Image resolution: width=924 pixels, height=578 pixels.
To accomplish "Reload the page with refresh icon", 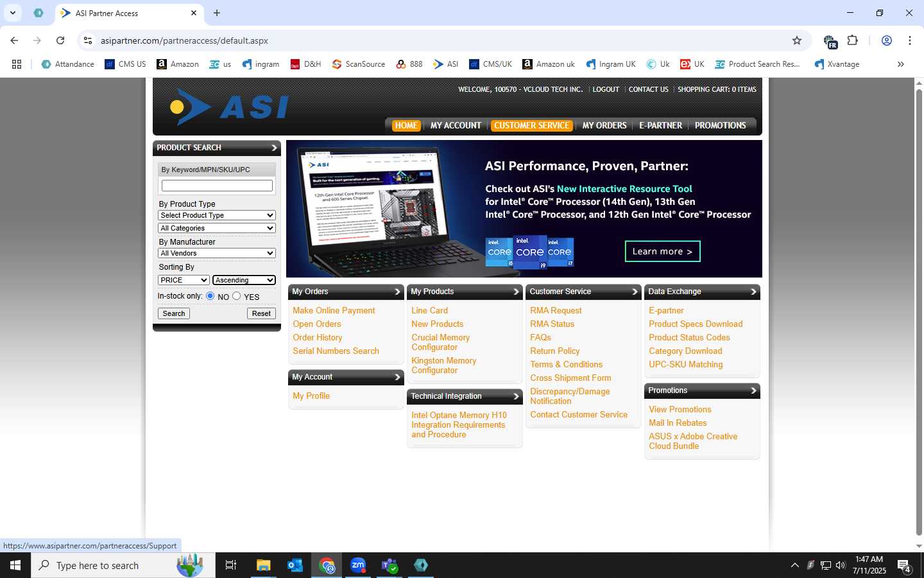I will (60, 40).
